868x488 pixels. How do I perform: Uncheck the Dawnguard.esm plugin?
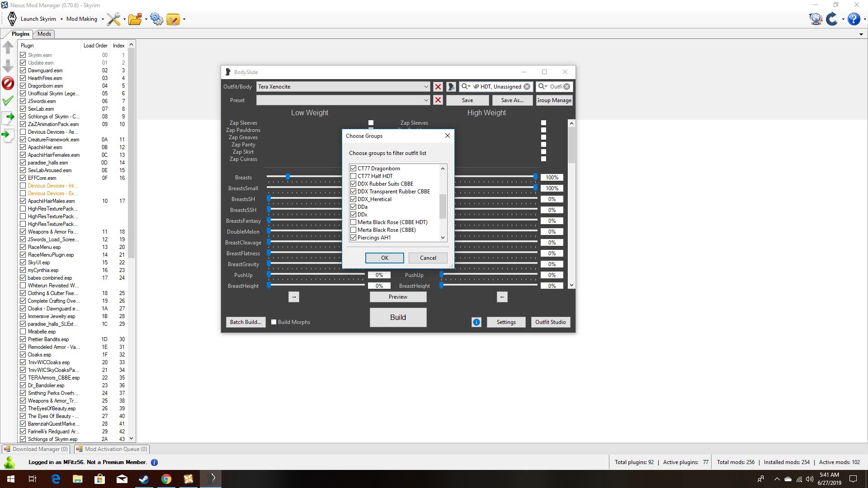click(23, 70)
